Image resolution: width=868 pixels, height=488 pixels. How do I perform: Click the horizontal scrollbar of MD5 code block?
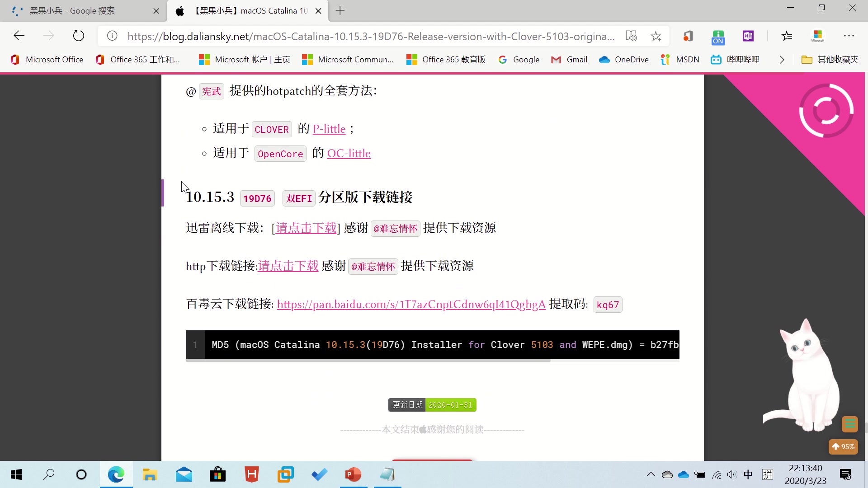[368, 361]
